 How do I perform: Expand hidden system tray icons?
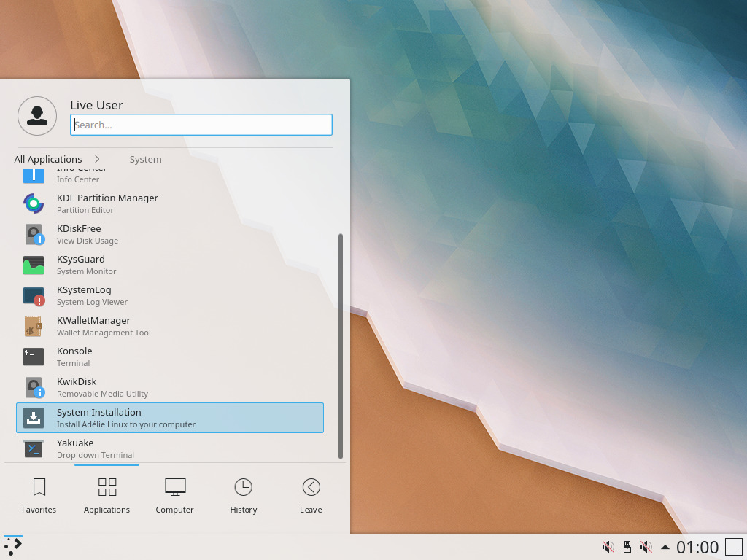click(665, 547)
